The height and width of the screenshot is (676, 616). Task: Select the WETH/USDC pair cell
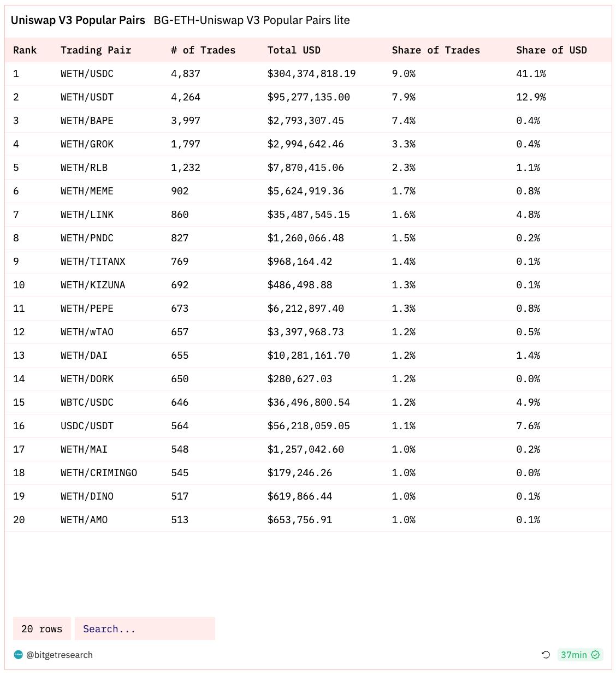point(87,74)
